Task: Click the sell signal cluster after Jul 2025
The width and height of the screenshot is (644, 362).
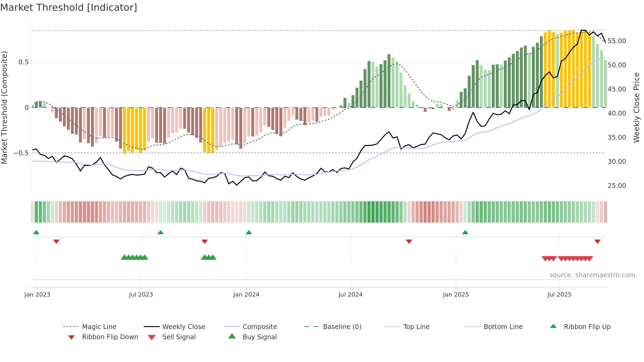Action: tap(575, 259)
